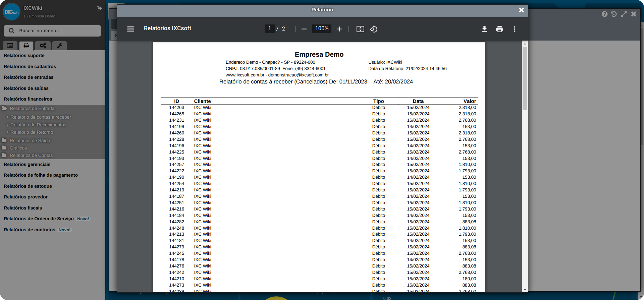Click the 180,00 value for ID 144210
The width and height of the screenshot is (644, 300).
tap(469, 279)
